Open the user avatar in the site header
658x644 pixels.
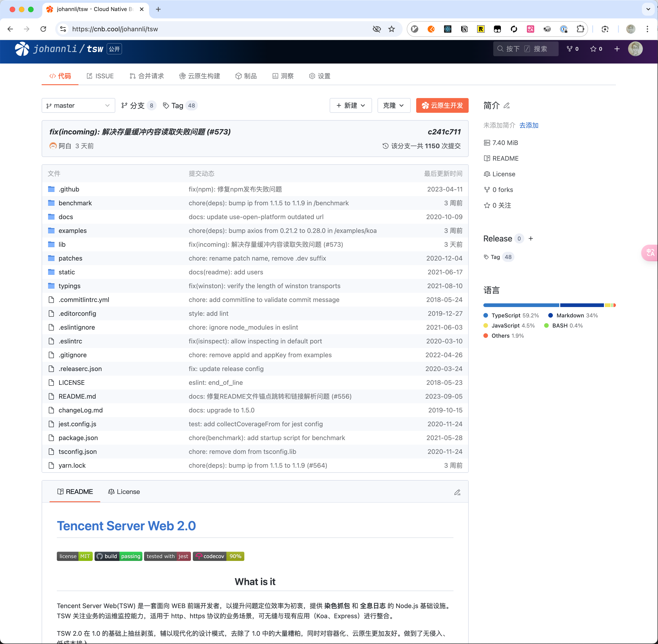[635, 49]
